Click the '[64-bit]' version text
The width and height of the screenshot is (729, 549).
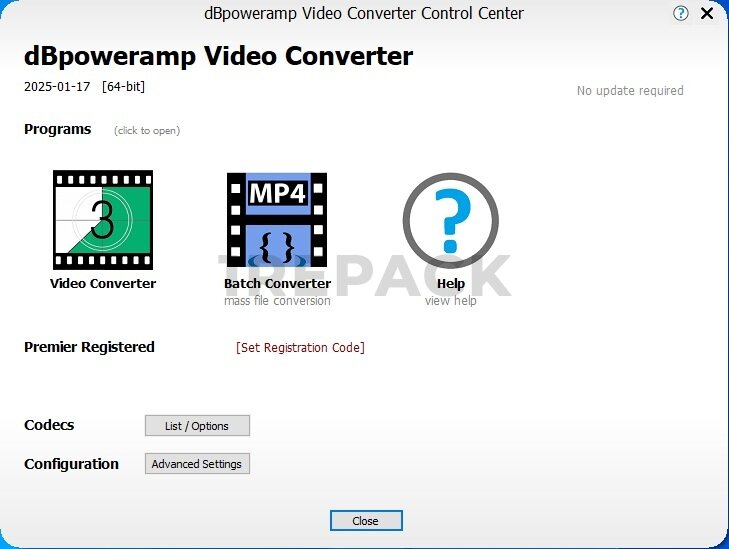click(x=123, y=87)
